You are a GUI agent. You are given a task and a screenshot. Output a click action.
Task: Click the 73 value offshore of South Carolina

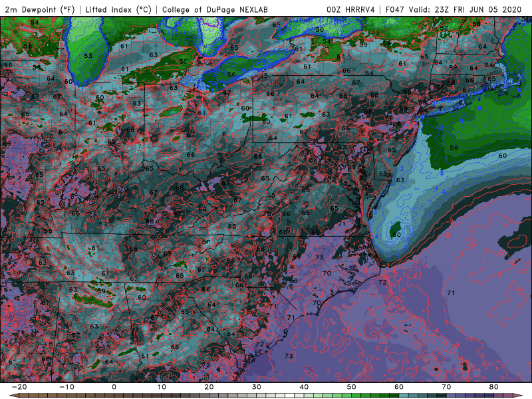289,356
